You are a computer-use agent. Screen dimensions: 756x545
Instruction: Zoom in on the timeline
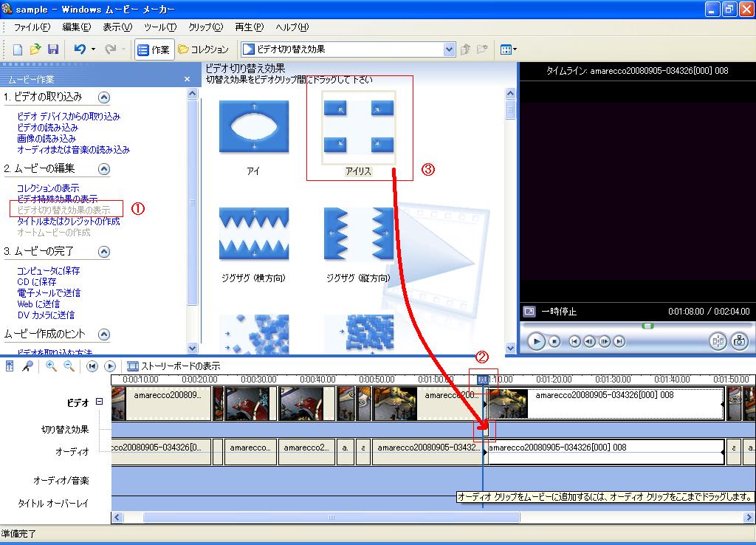51,366
